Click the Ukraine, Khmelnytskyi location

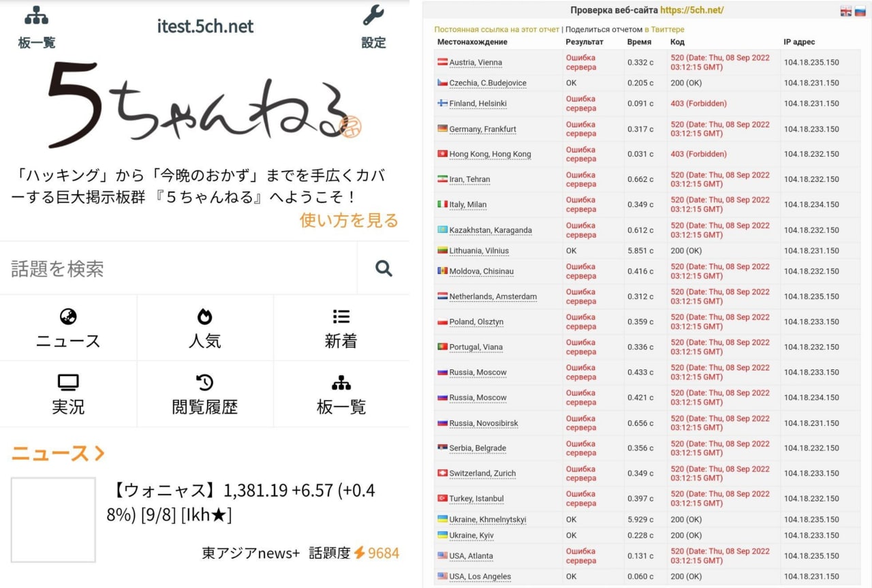488,520
